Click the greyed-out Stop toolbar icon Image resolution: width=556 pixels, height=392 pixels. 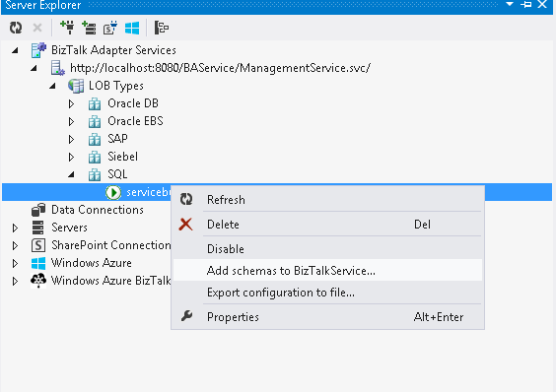[x=37, y=28]
